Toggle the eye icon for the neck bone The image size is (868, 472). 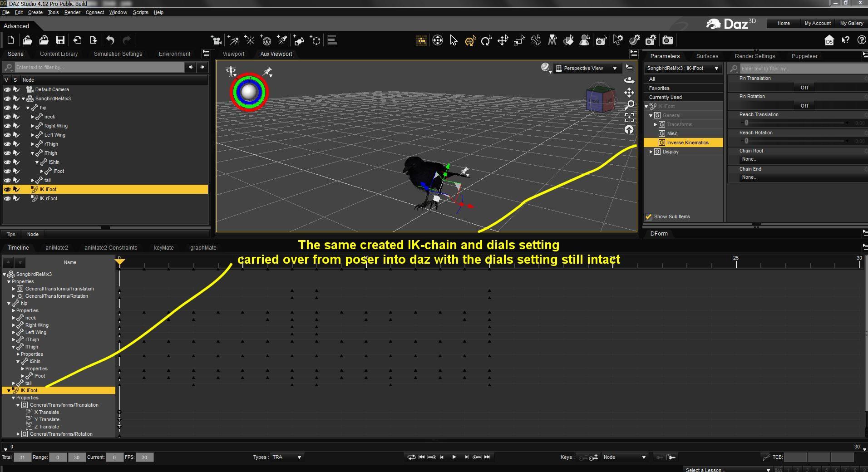7,117
